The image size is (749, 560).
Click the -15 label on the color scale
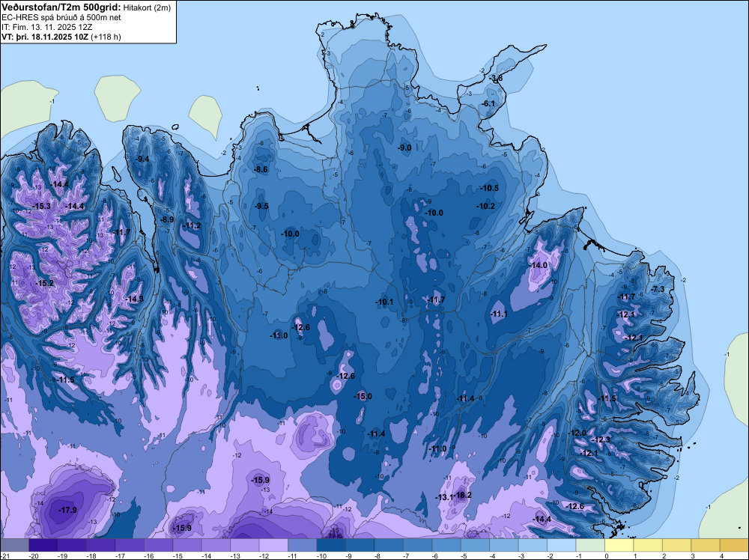[178, 556]
